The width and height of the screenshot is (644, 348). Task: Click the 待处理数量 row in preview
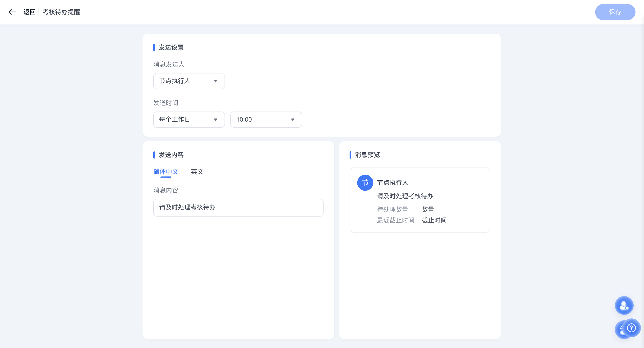point(393,209)
